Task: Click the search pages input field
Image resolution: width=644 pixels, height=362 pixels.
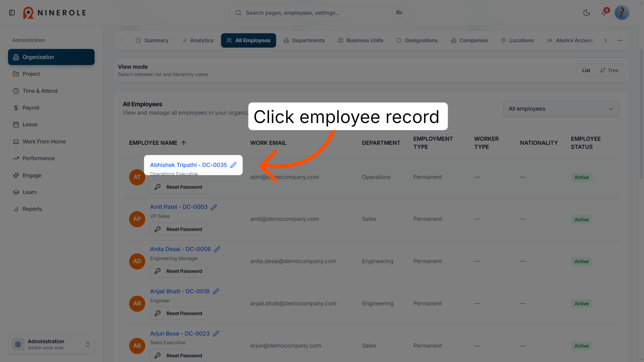Action: pyautogui.click(x=319, y=13)
